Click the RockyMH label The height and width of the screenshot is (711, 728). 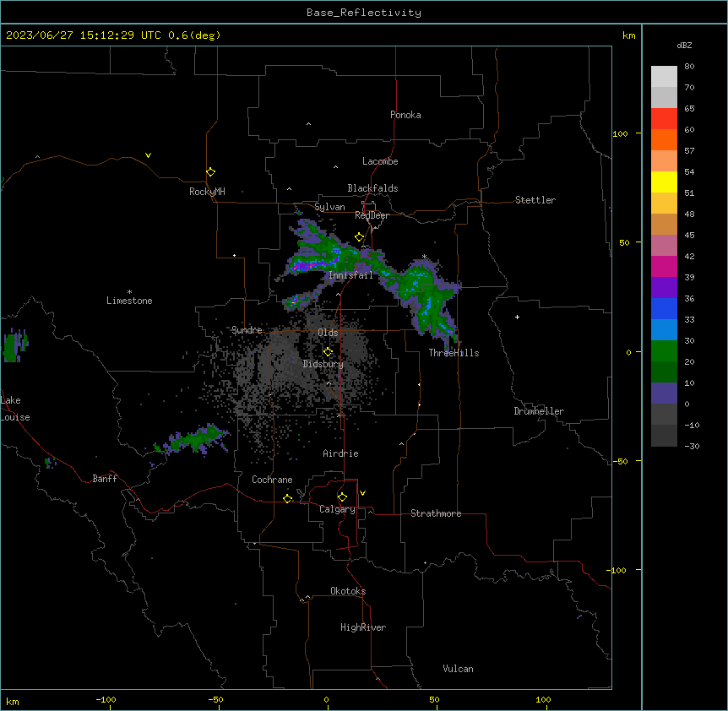point(207,192)
